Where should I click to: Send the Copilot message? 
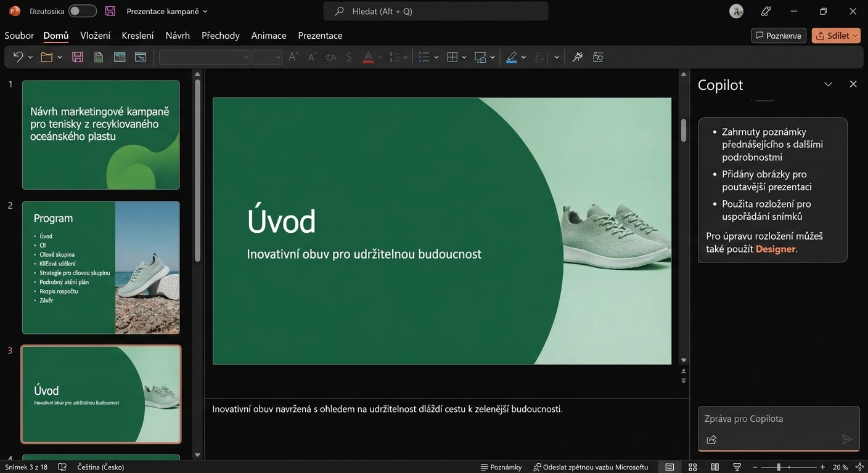[847, 439]
